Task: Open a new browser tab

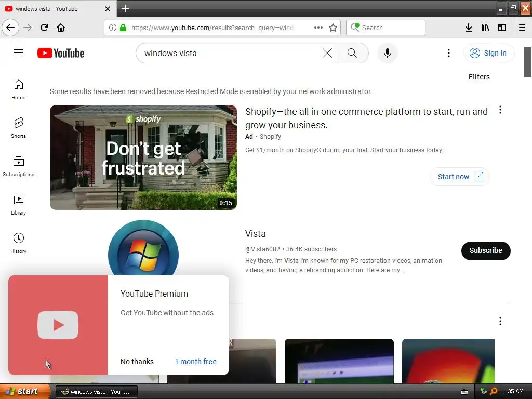Action: click(x=125, y=8)
